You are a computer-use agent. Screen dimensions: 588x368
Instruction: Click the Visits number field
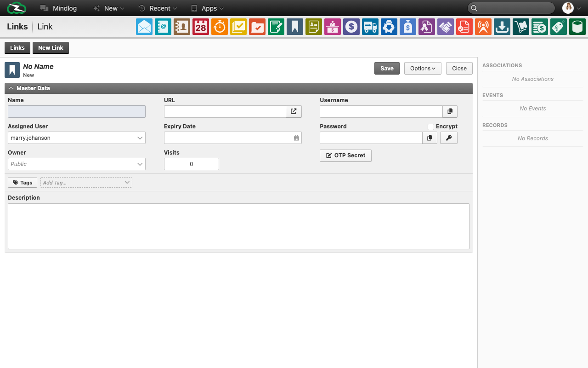(x=192, y=164)
